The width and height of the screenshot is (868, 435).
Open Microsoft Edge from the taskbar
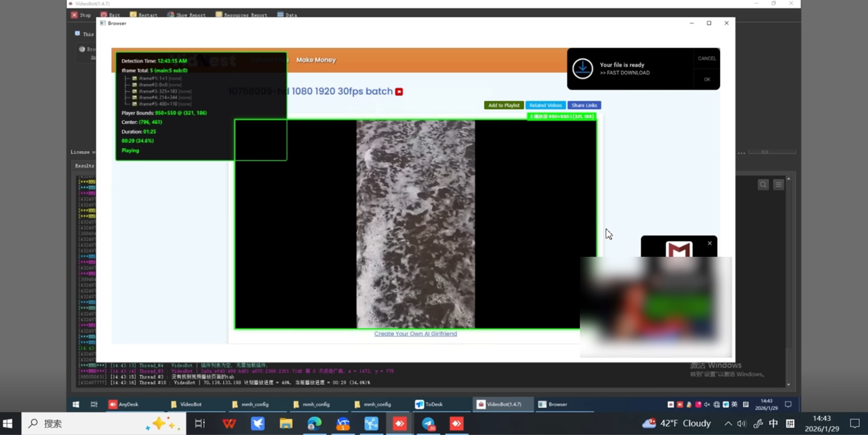(x=314, y=423)
